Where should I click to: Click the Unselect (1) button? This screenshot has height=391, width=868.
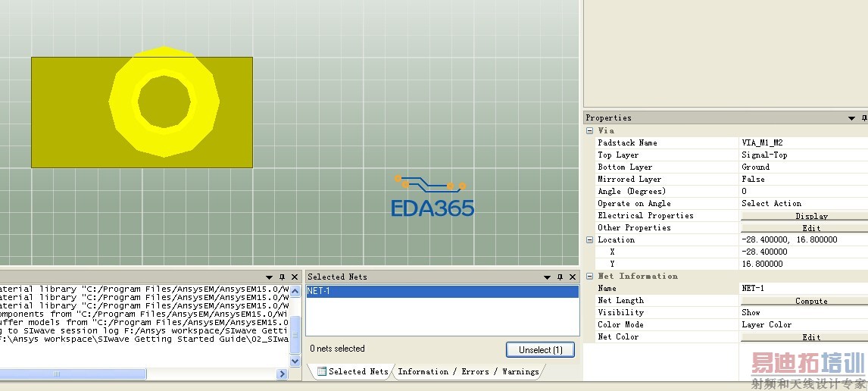540,350
